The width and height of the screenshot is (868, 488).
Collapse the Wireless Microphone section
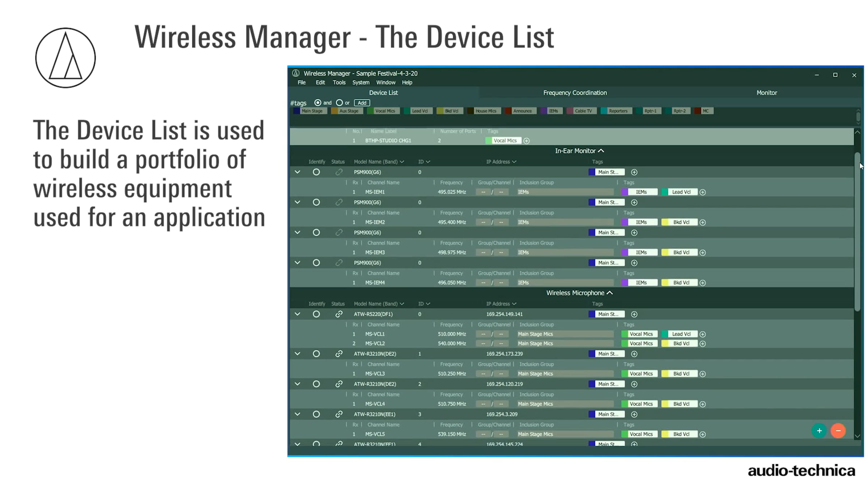point(610,293)
